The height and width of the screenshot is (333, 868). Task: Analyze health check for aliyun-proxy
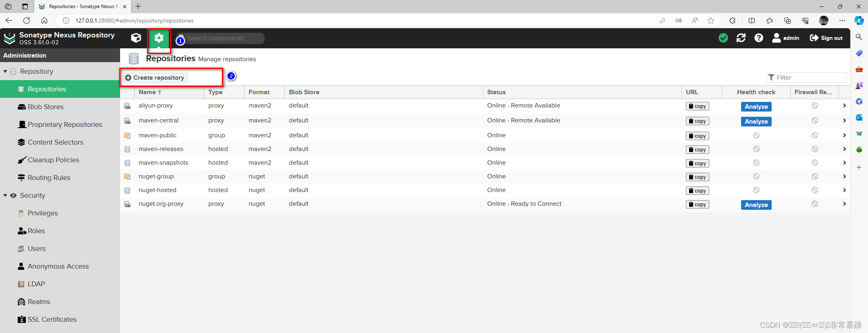pyautogui.click(x=756, y=107)
